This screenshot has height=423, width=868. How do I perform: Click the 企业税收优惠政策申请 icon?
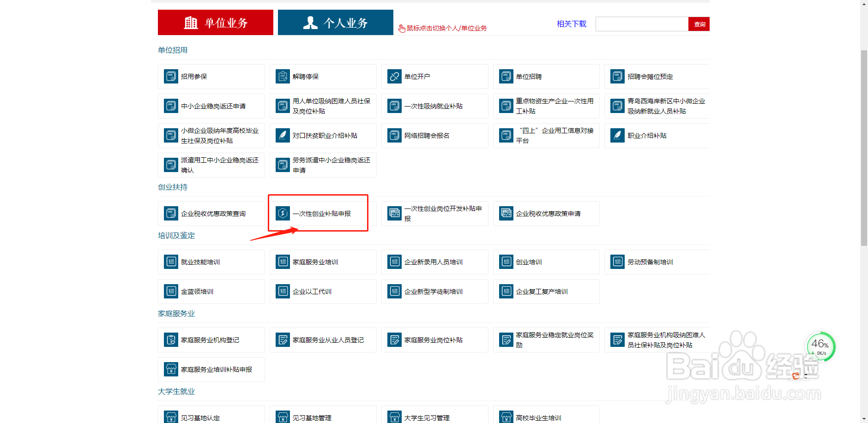pos(506,214)
